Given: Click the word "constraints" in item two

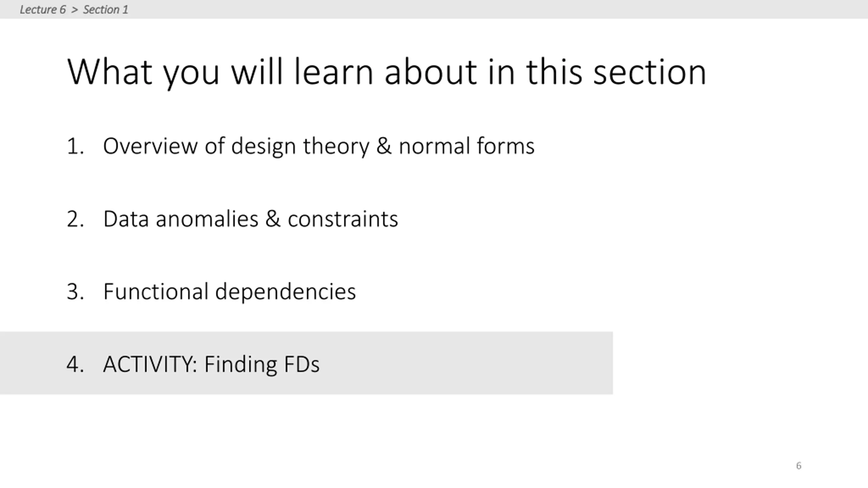Looking at the screenshot, I should tap(343, 219).
